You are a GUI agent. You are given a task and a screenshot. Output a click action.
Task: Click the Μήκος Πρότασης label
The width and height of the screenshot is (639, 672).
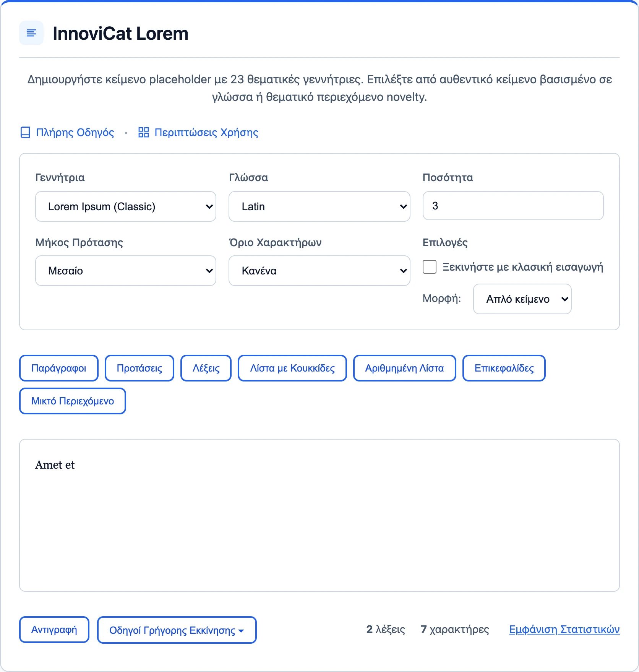[x=79, y=243]
